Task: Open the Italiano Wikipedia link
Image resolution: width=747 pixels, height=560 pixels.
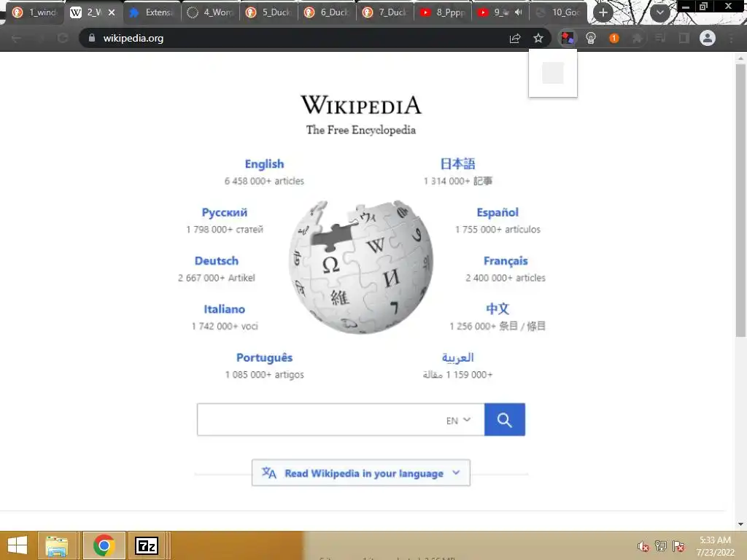Action: (225, 309)
